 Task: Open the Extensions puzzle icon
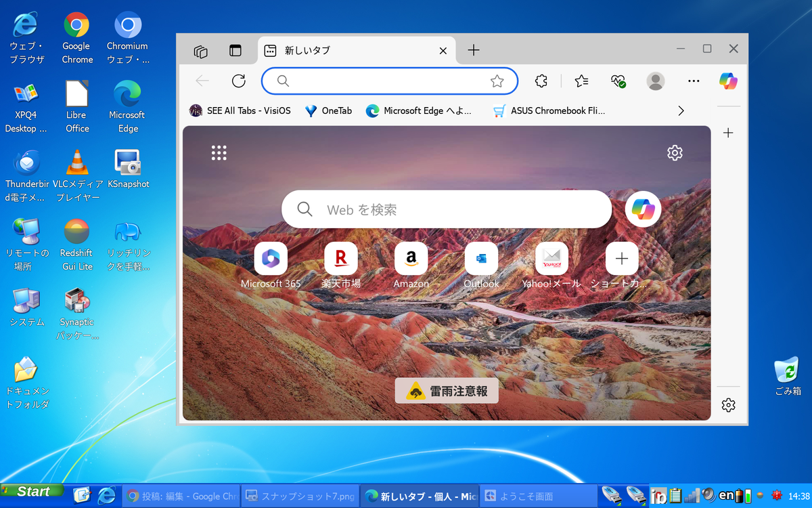541,81
